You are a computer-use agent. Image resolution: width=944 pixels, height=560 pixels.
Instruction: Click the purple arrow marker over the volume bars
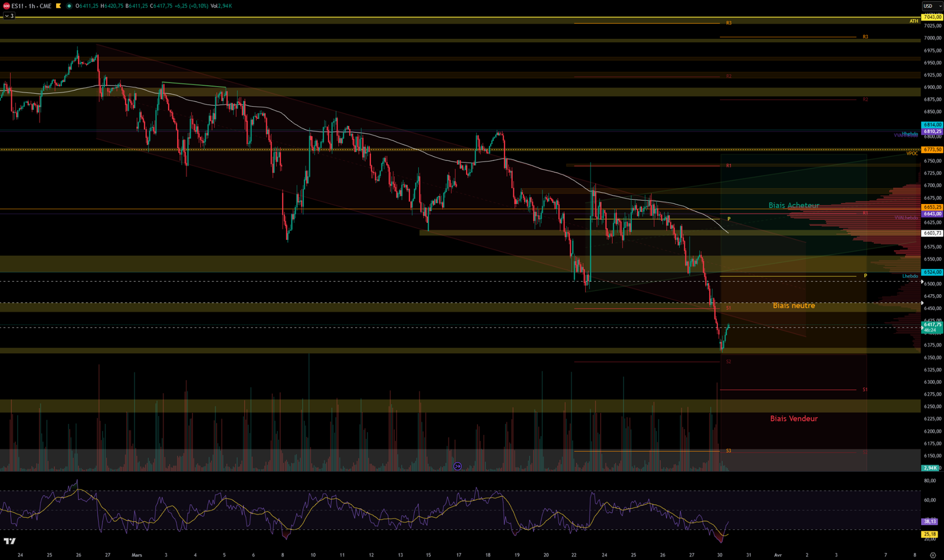(x=457, y=466)
